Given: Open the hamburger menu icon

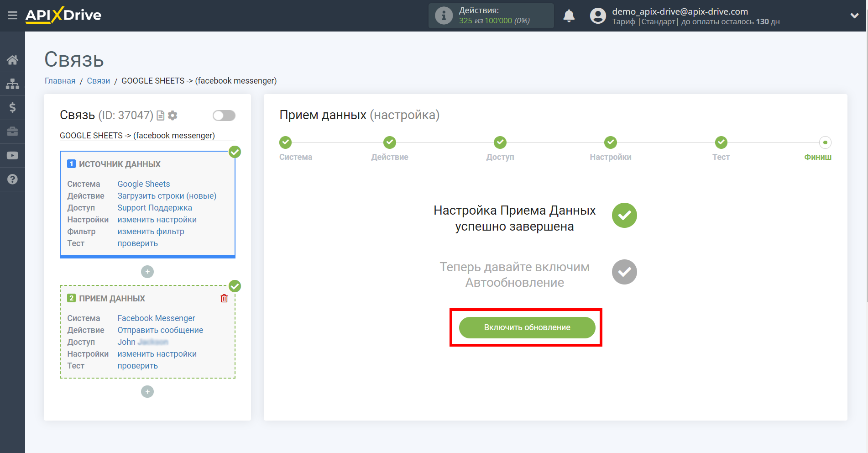Looking at the screenshot, I should tap(12, 16).
